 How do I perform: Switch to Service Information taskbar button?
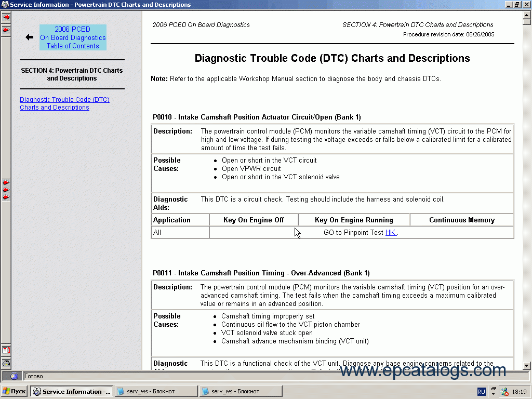[72, 391]
